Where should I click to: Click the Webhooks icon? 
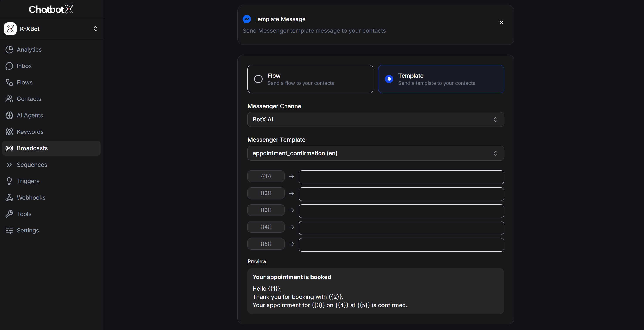pos(9,197)
